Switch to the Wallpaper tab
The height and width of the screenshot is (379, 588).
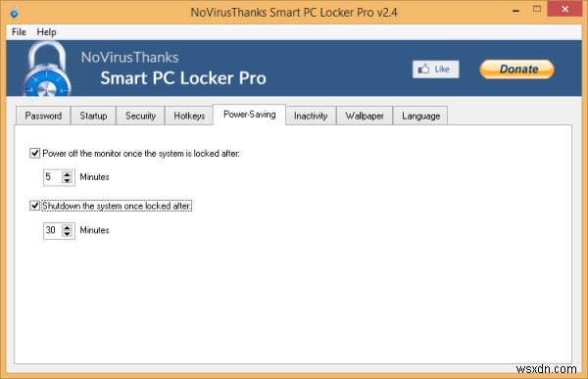[365, 116]
